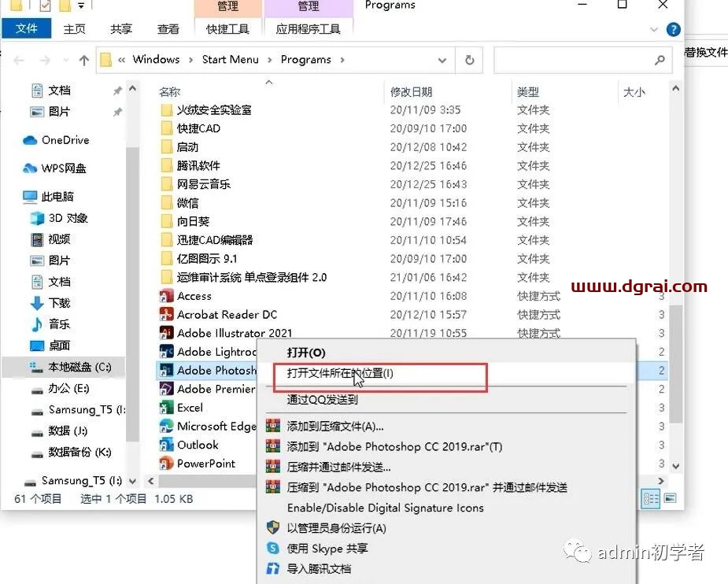
Task: Click the admin shield icon in context menu
Action: tap(273, 527)
